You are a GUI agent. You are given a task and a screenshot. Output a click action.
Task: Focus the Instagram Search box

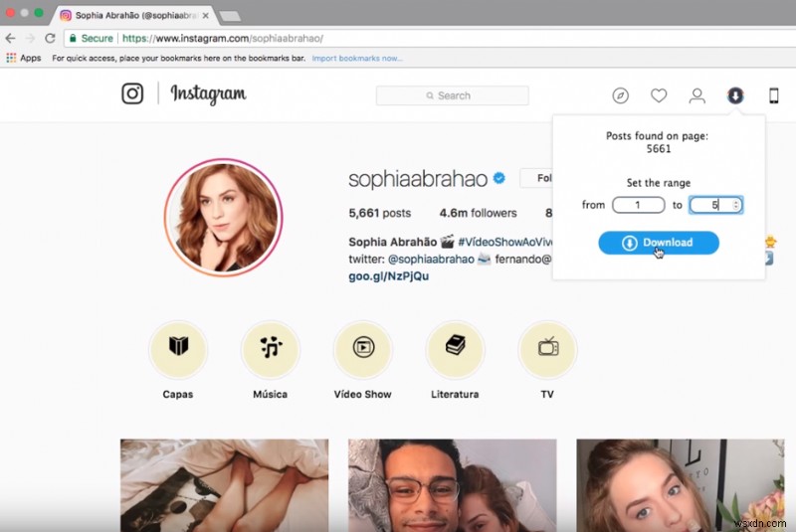click(x=452, y=95)
